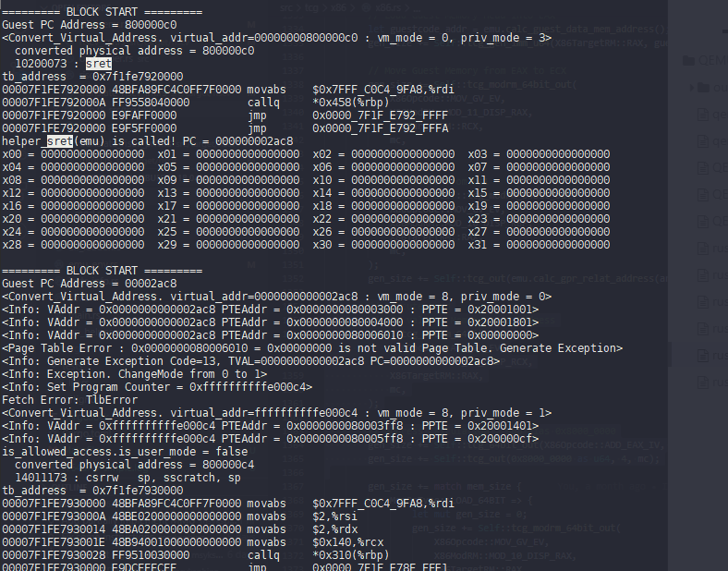Click the callq *0x458(%rbp) instruction

tap(318, 103)
